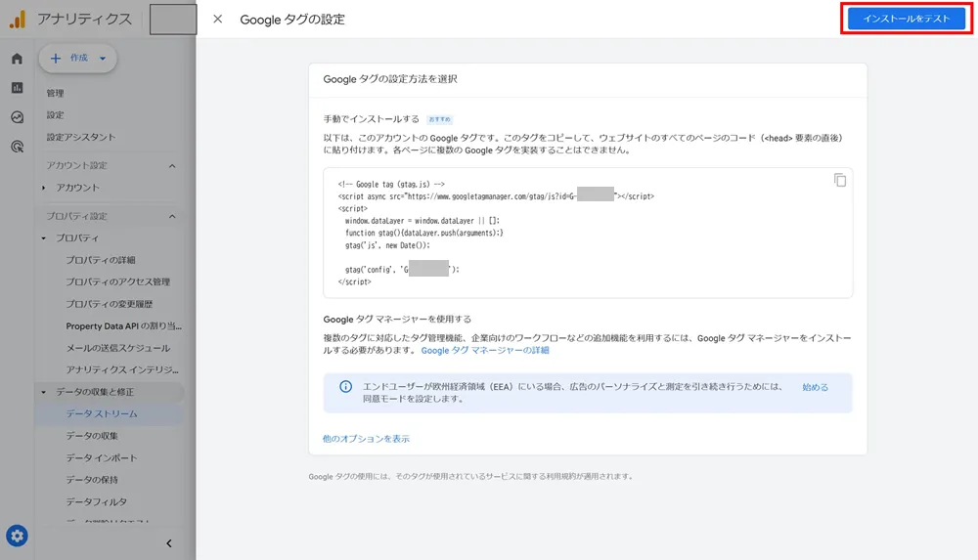Collapse the プロパティ設定 section
This screenshot has height=560, width=978.
(x=172, y=216)
